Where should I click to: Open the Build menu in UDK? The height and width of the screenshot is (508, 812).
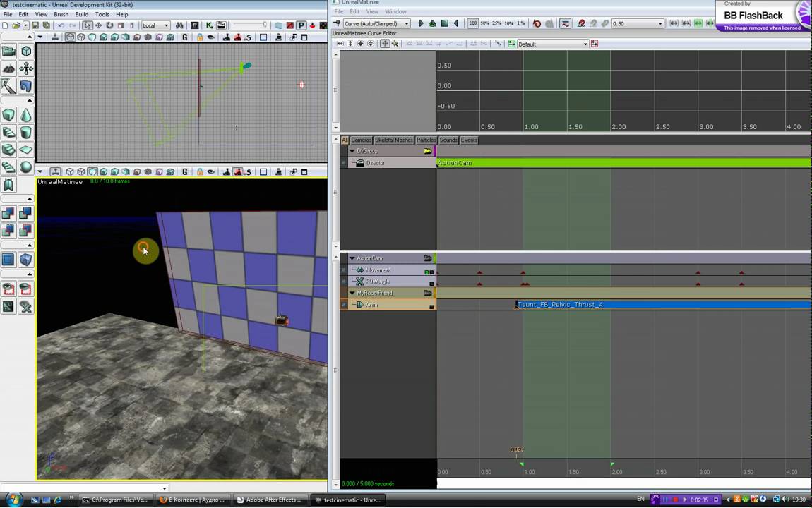(82, 15)
